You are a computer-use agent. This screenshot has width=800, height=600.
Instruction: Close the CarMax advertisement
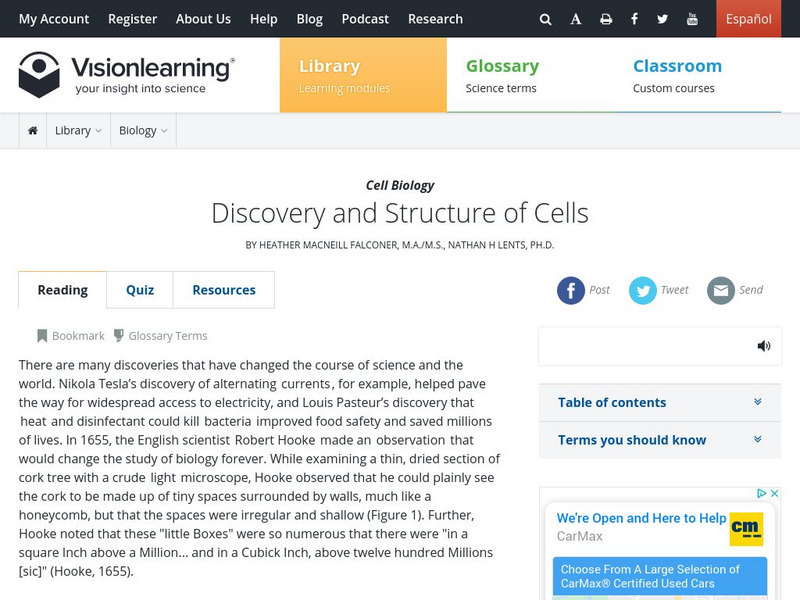pos(774,494)
